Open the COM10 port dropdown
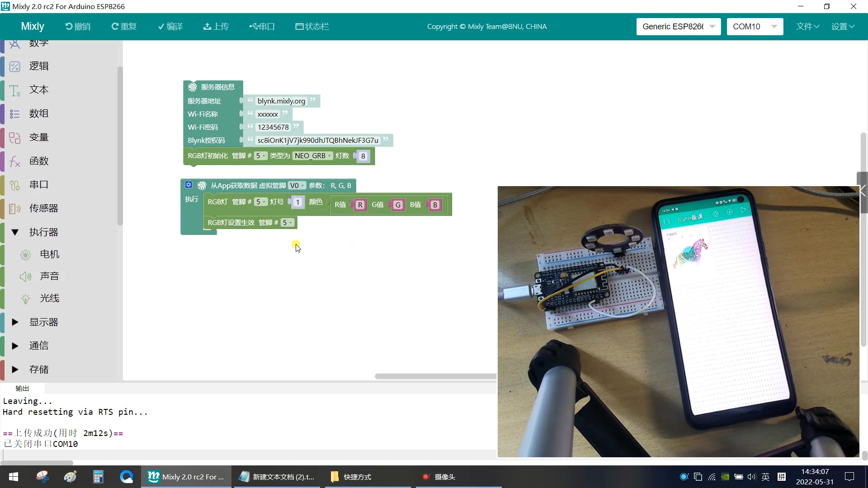Viewport: 868px width, 488px height. 755,27
